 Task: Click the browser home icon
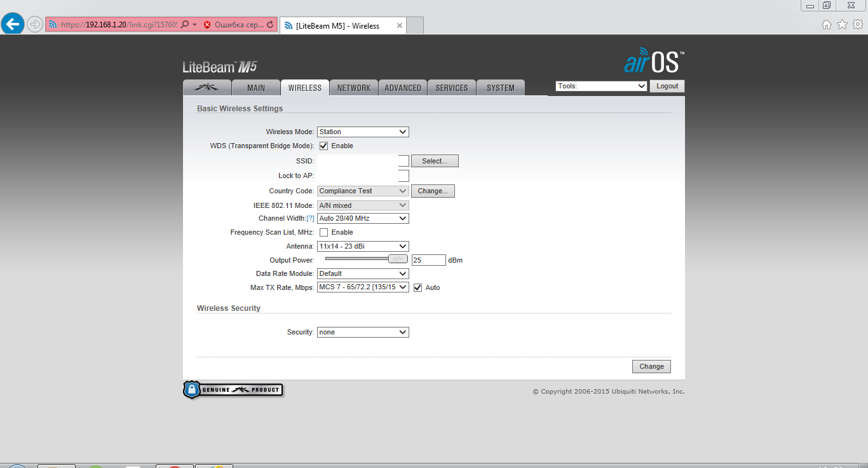[x=826, y=25]
